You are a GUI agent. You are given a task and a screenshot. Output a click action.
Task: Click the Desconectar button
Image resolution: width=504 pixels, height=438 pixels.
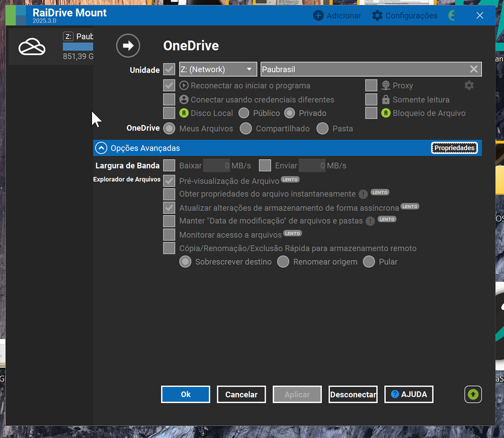pos(353,394)
